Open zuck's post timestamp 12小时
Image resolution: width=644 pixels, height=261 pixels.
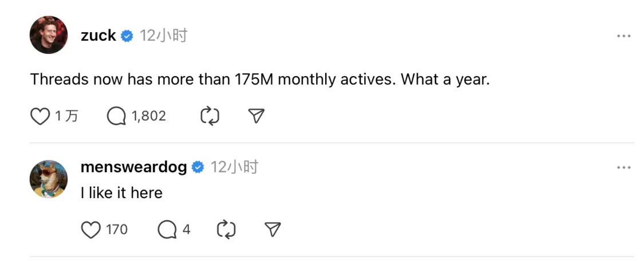[164, 36]
